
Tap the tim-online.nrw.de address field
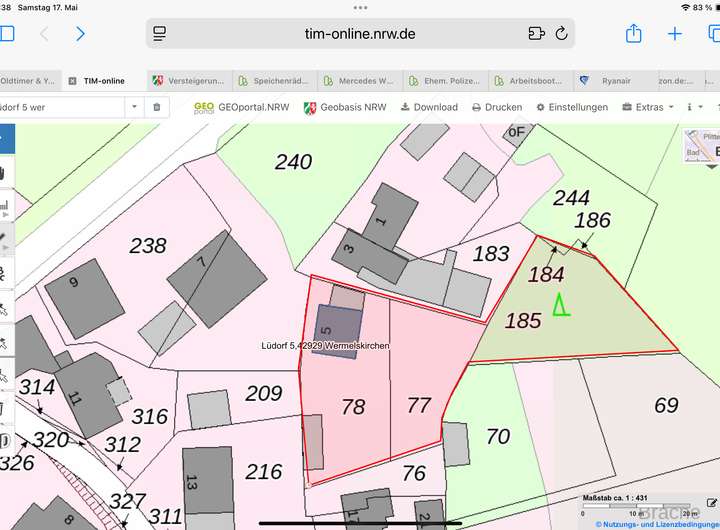[359, 34]
